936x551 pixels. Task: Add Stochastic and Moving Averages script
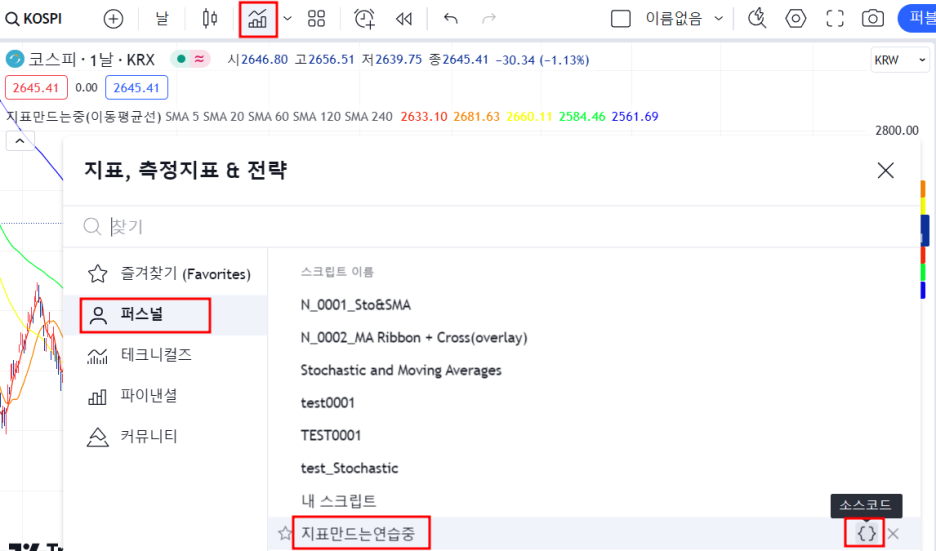click(401, 371)
